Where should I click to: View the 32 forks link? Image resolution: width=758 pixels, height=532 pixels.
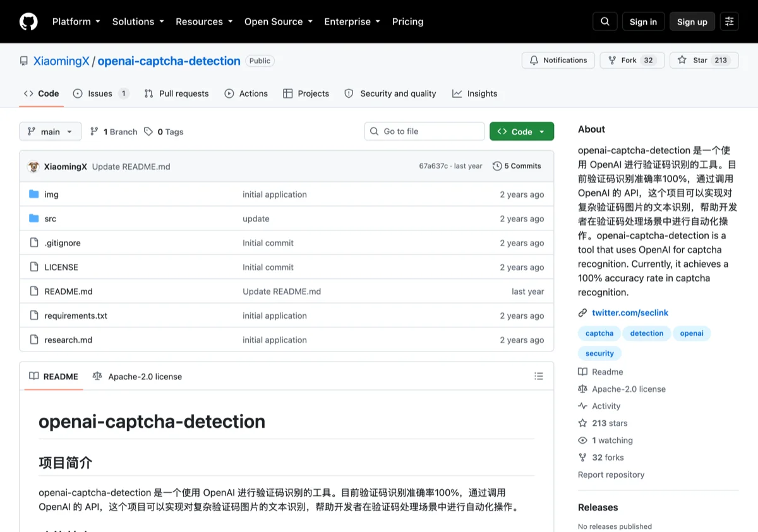(x=601, y=458)
